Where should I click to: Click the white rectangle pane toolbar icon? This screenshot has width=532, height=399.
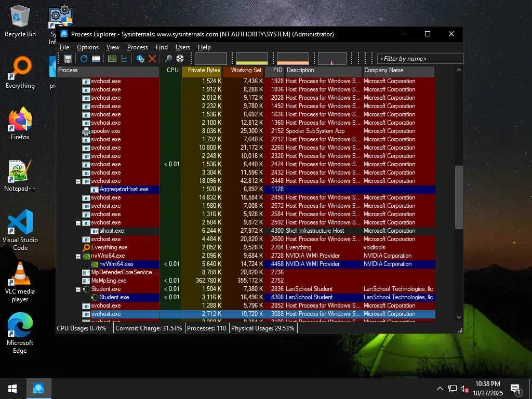click(96, 59)
